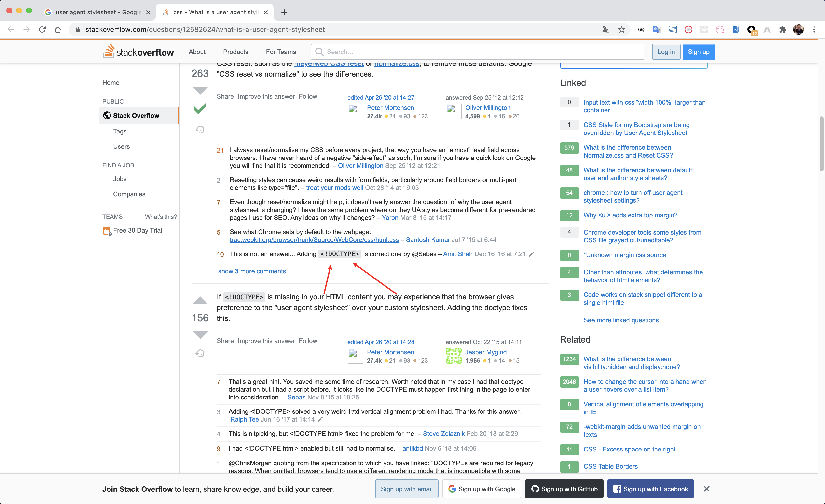Toggle the bookmark star in the address bar

coord(621,29)
